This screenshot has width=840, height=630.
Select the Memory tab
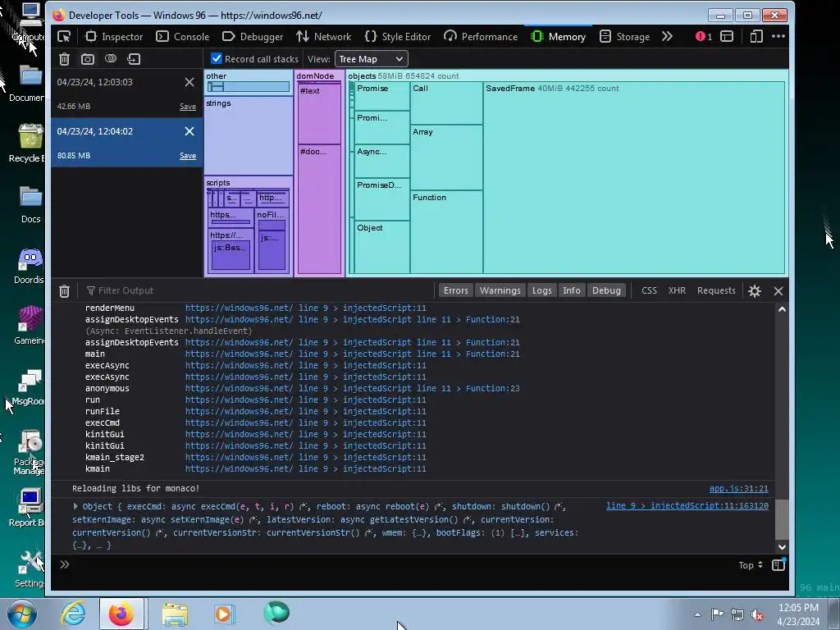(x=558, y=36)
